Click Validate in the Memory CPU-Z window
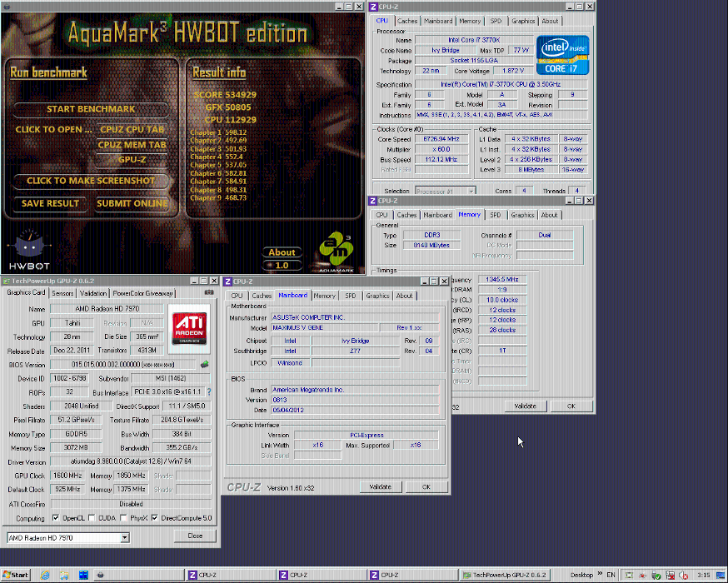The height and width of the screenshot is (583, 728). [x=525, y=406]
